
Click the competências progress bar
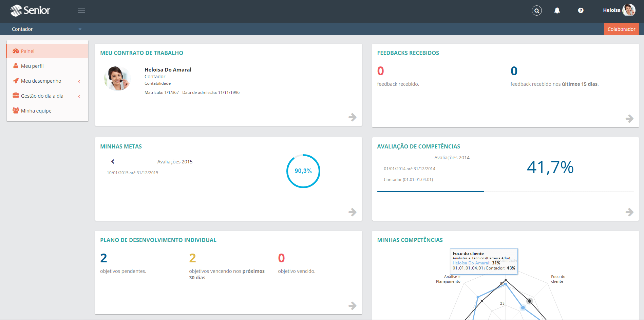coord(505,192)
